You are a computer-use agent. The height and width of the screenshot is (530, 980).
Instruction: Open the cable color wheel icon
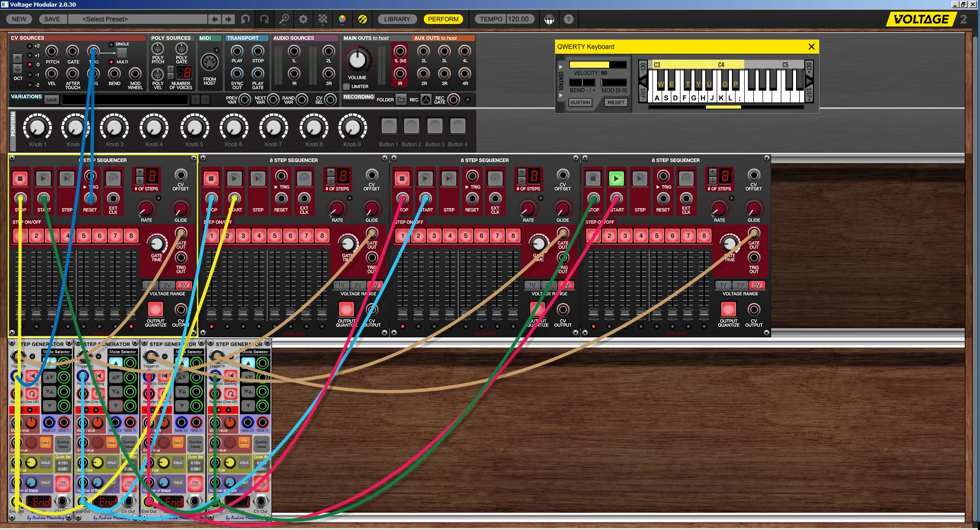click(x=342, y=19)
